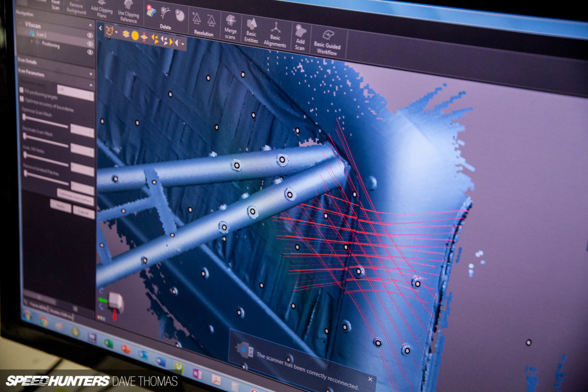Click the Reset Scan button

click(x=55, y=4)
